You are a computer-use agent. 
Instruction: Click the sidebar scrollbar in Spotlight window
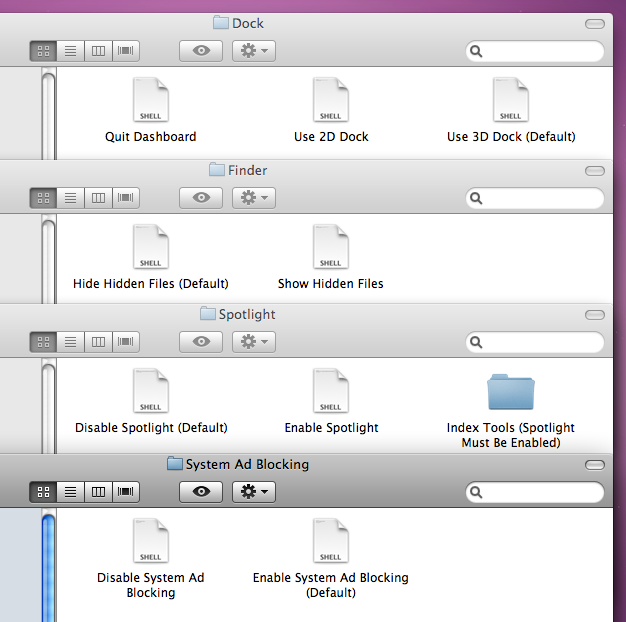click(x=48, y=407)
